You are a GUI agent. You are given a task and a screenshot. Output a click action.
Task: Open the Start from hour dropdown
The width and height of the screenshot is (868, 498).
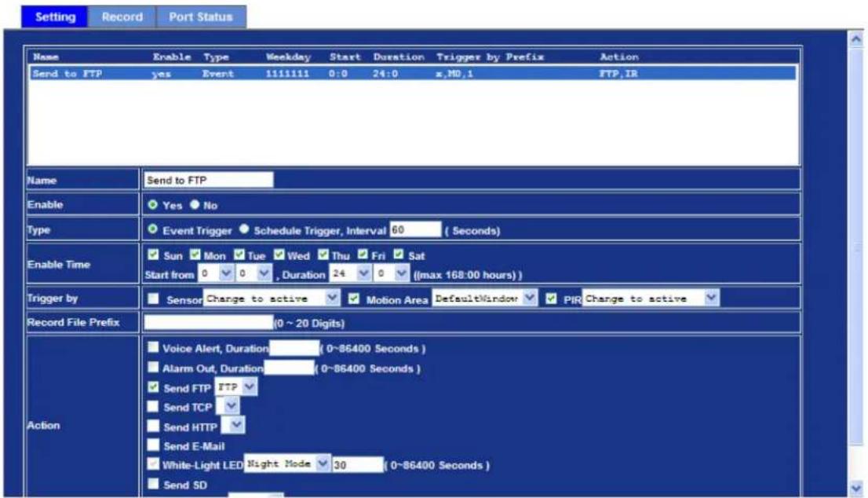point(216,273)
